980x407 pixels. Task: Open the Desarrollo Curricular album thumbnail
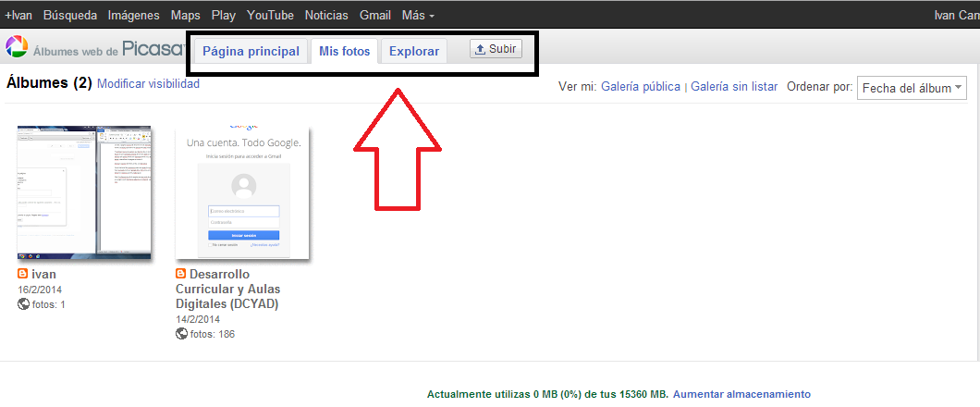coord(243,191)
